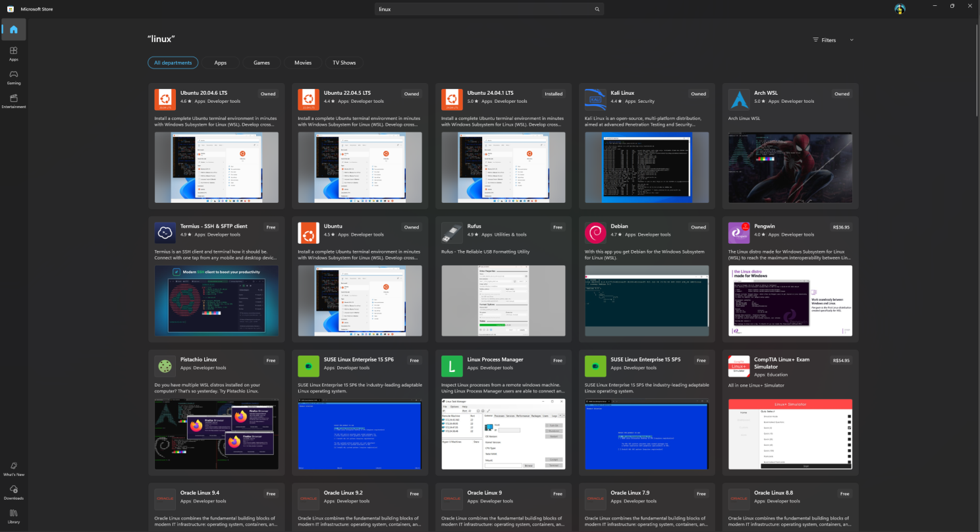Screen dimensions: 980x532
Task: Open the user profile avatar
Action: tap(900, 9)
